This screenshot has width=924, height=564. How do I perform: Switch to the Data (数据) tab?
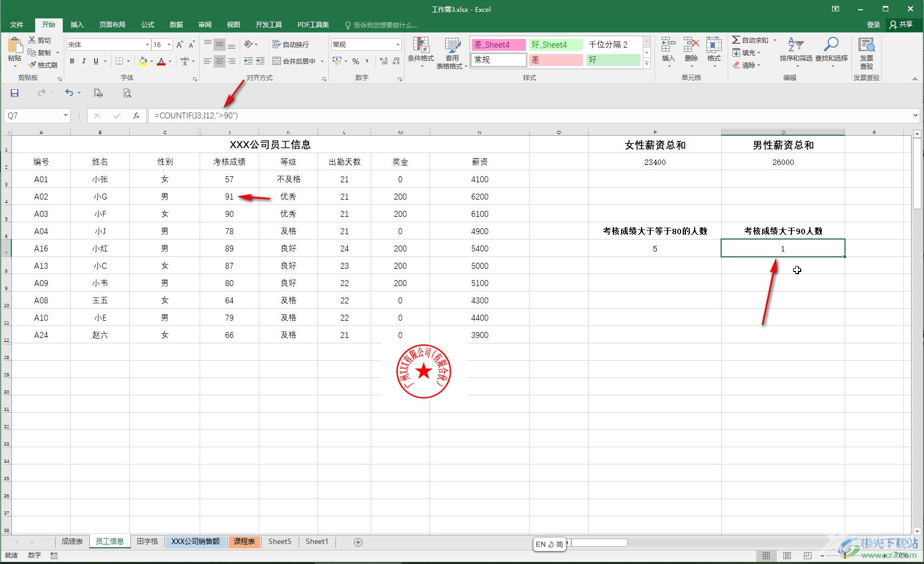pyautogui.click(x=176, y=24)
